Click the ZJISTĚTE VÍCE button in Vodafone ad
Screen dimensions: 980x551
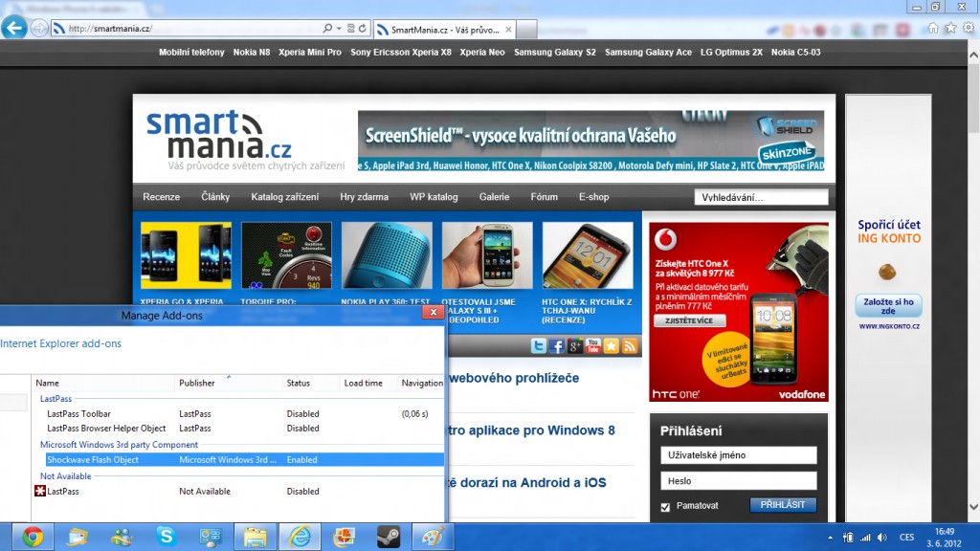[689, 320]
